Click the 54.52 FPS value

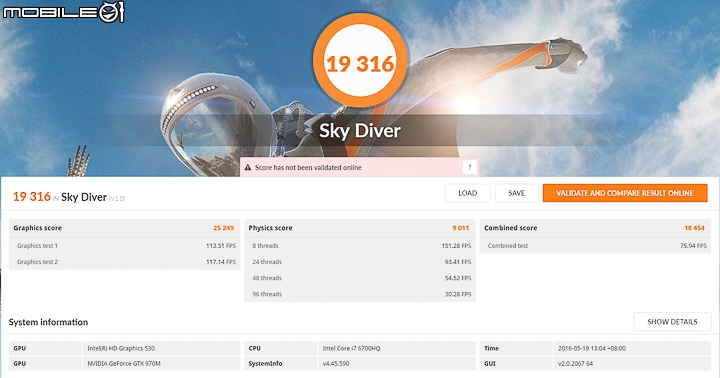coord(458,278)
